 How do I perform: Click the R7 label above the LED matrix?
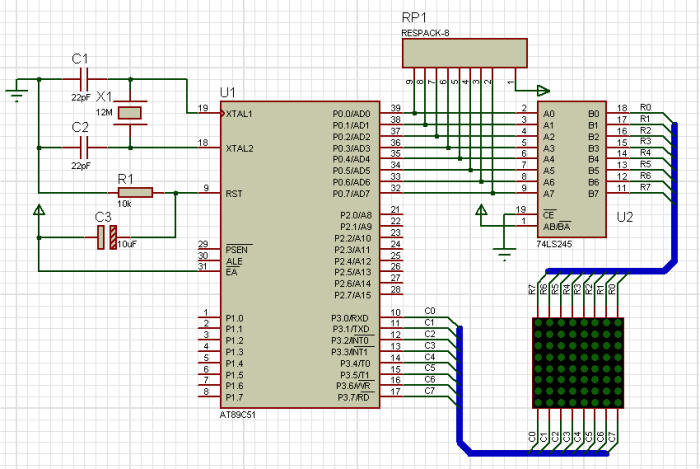(532, 289)
